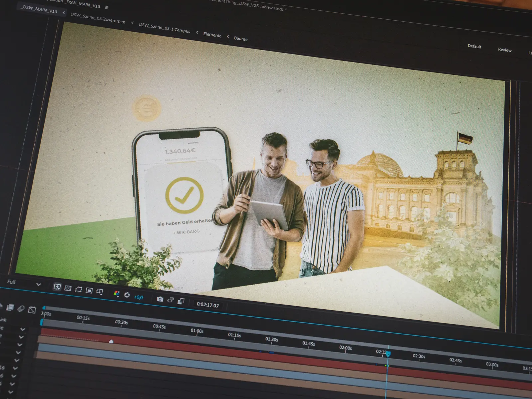Open the Graph Editor icon
Image resolution: width=532 pixels, height=399 pixels.
click(x=32, y=310)
